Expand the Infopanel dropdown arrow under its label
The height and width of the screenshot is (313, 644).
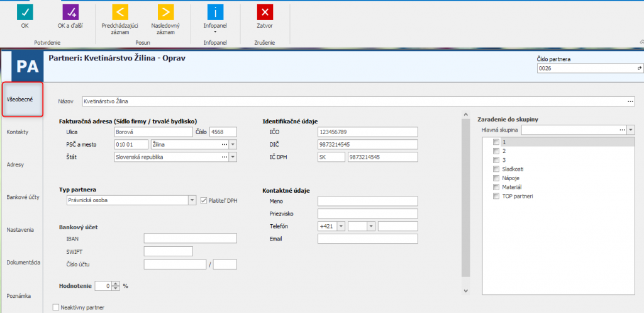(215, 31)
